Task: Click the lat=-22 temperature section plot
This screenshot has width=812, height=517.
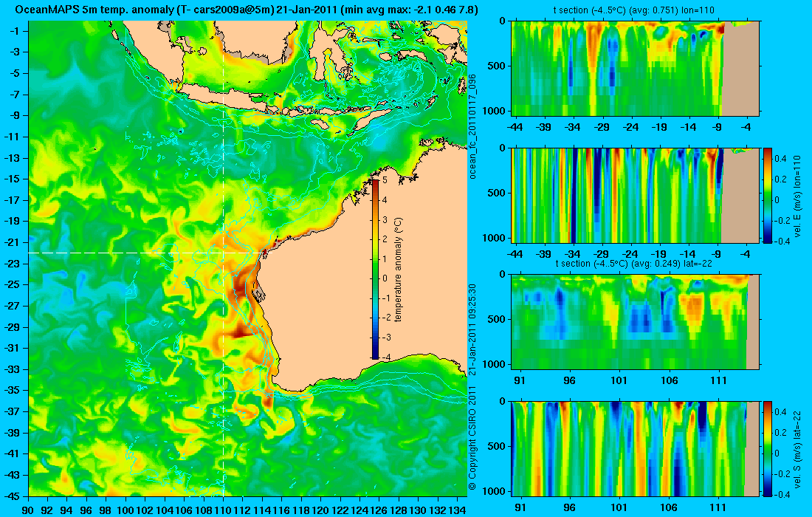Action: (x=635, y=322)
